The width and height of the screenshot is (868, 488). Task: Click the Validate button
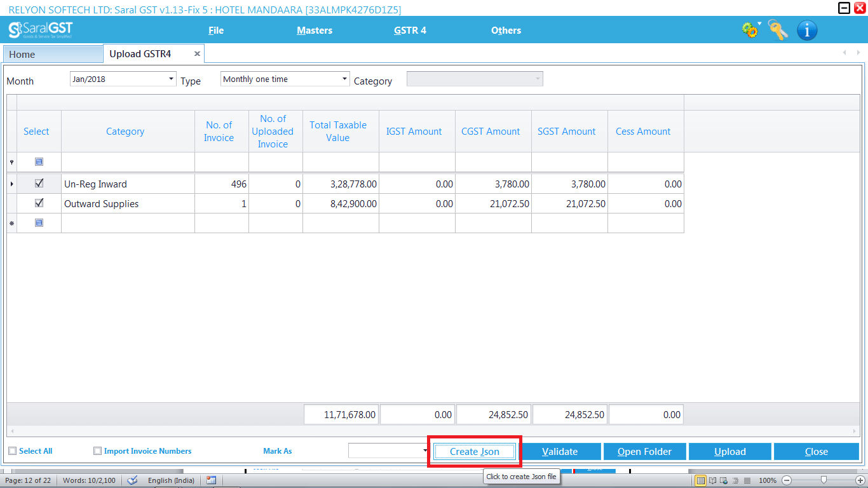tap(560, 452)
